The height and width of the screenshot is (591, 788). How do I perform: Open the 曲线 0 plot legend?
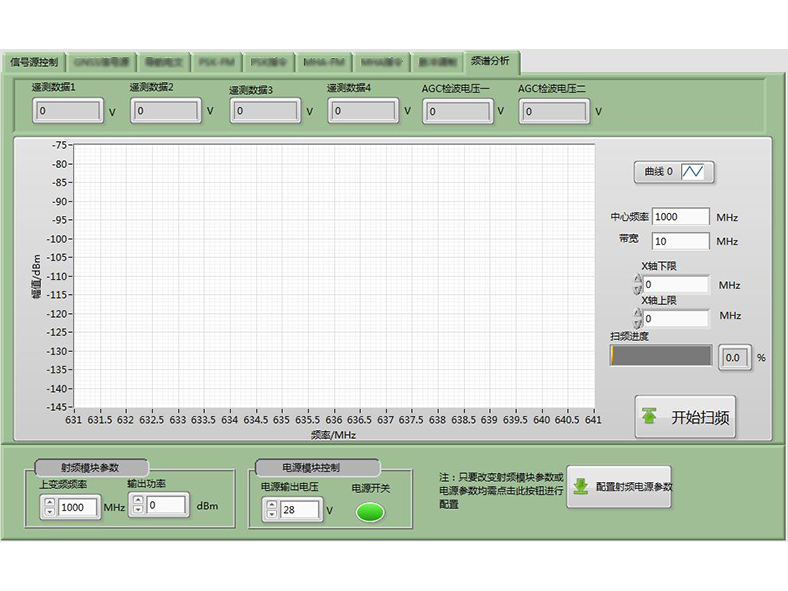pos(673,172)
